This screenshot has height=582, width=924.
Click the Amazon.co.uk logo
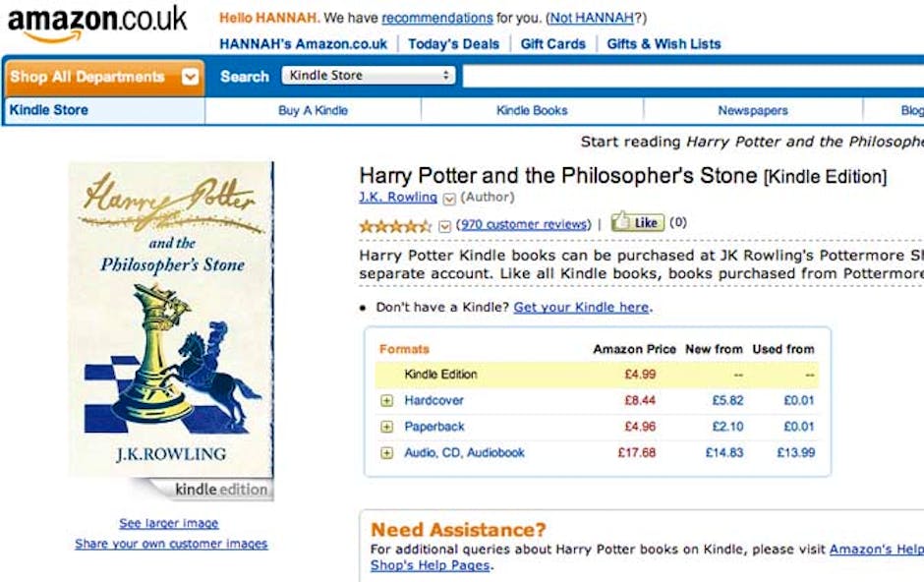[96, 24]
